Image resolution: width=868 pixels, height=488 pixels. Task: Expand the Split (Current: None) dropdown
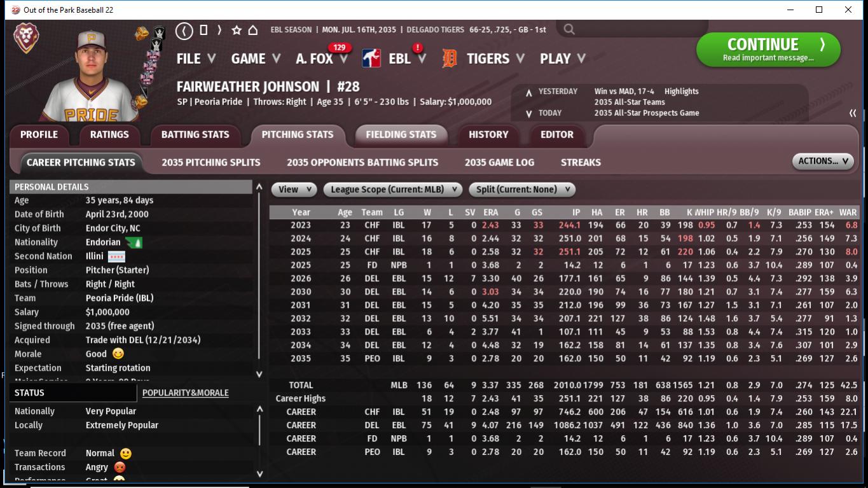[522, 189]
